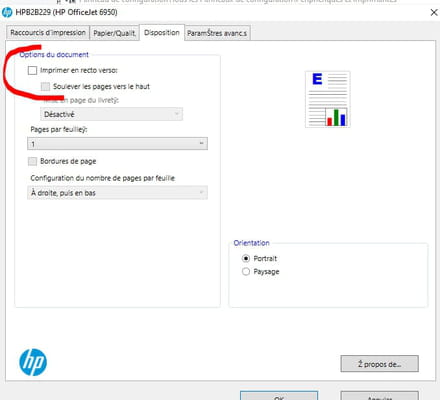Go to Paramètres avancés tab
This screenshot has width=440, height=400.
pos(217,33)
